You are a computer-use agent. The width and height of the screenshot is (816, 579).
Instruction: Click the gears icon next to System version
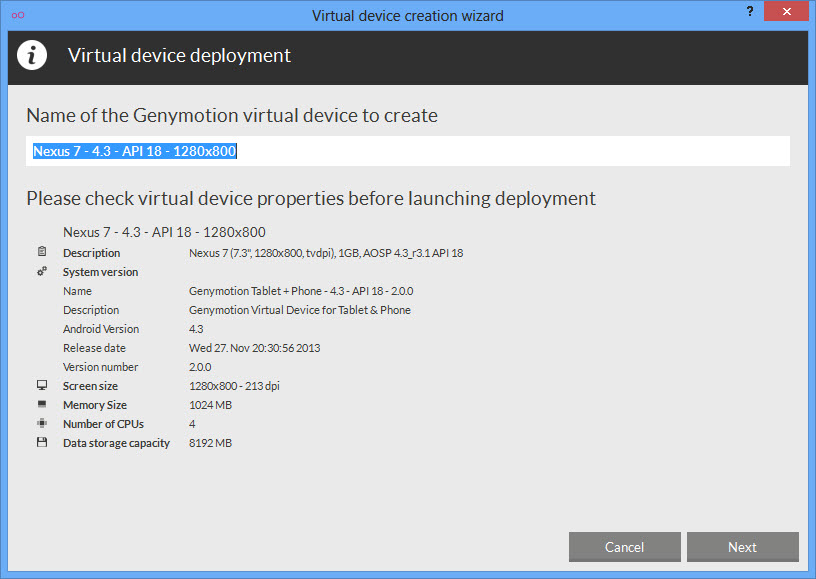[42, 271]
